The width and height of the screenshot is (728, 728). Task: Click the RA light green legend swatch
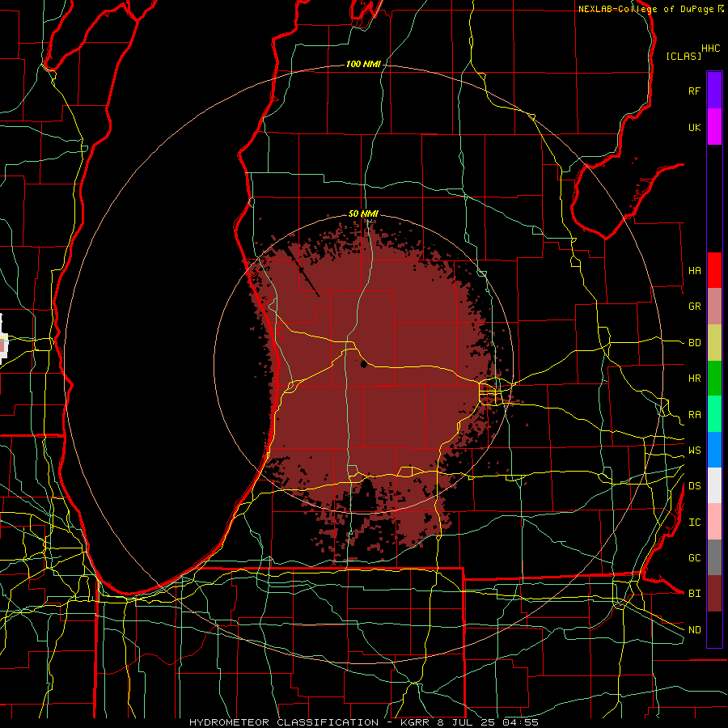pyautogui.click(x=714, y=414)
